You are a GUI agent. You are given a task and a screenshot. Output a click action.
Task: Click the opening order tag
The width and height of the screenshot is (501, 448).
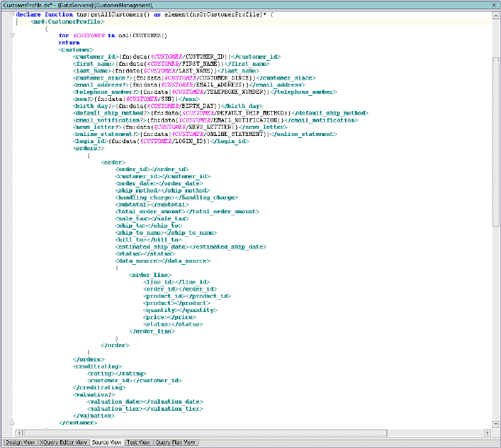(113, 162)
